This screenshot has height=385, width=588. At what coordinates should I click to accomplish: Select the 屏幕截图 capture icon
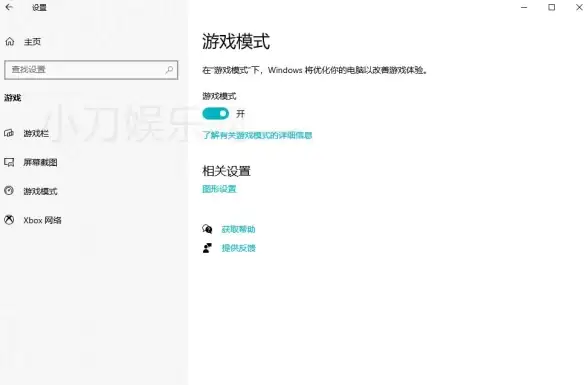[x=9, y=162]
